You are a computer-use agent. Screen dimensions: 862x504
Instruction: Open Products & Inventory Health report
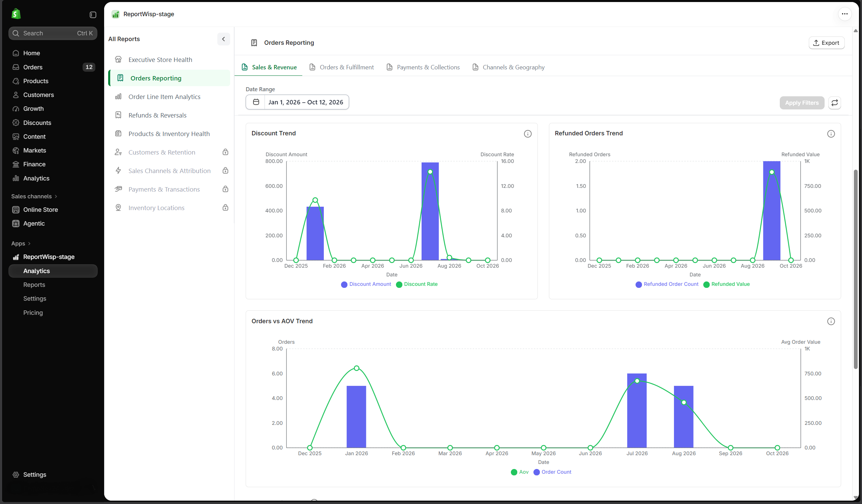(169, 134)
